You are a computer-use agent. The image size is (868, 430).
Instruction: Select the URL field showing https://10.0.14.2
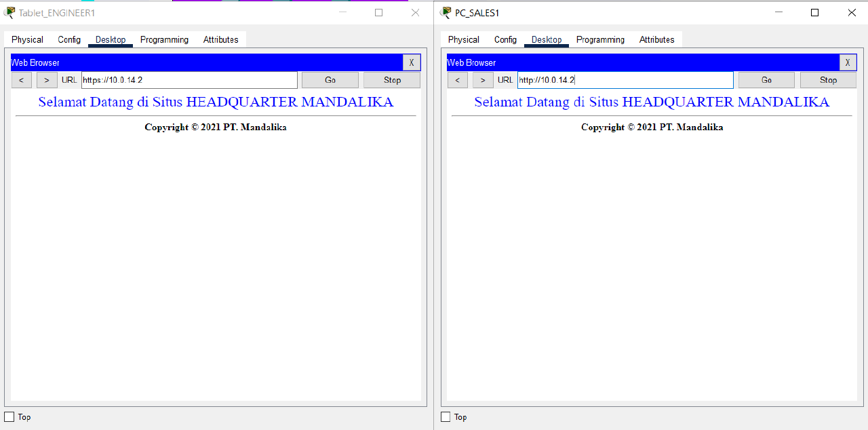[x=189, y=79]
